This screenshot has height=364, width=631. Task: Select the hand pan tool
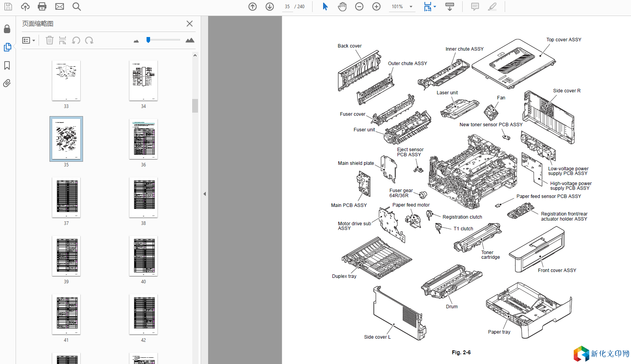pos(342,7)
